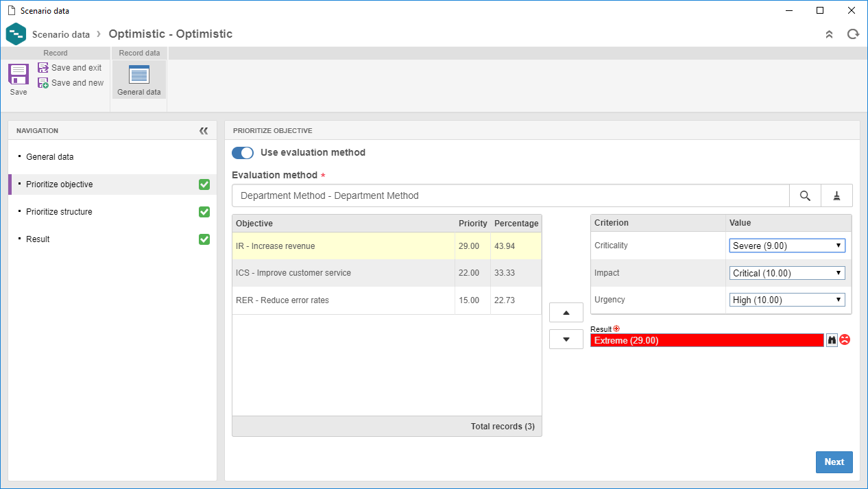Click the 33.33 percentage cell

click(516, 273)
